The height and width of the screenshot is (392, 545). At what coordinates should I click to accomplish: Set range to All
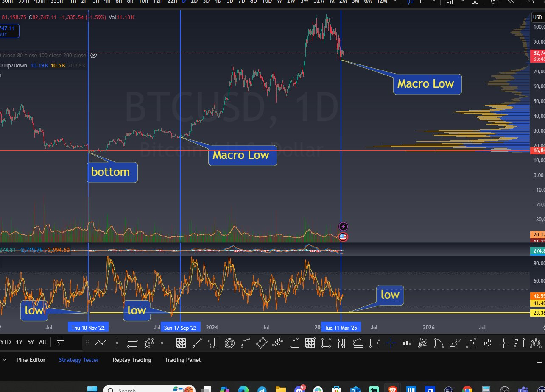tap(42, 342)
